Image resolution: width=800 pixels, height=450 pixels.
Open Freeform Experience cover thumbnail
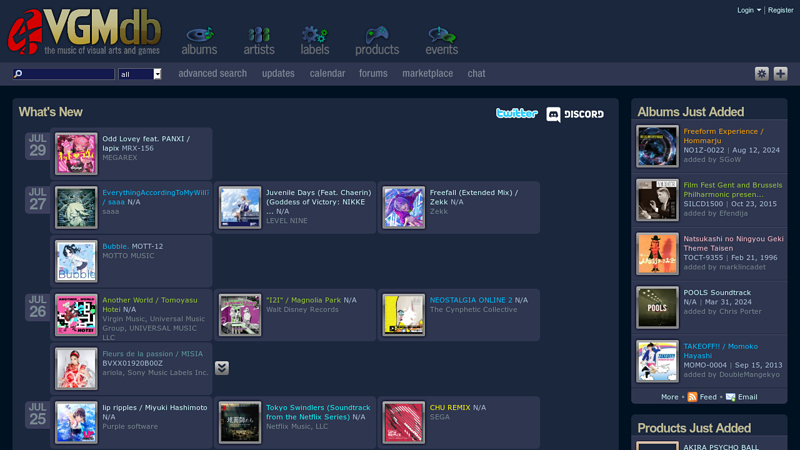(657, 146)
